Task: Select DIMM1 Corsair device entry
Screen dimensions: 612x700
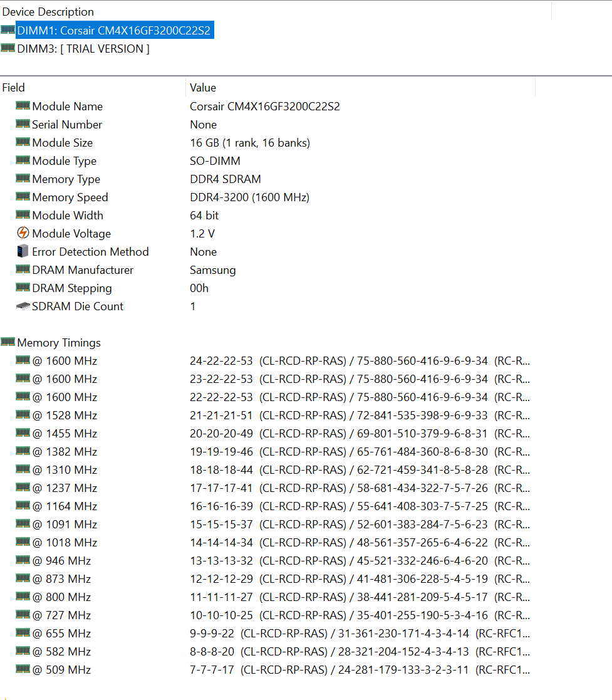Action: 115,30
